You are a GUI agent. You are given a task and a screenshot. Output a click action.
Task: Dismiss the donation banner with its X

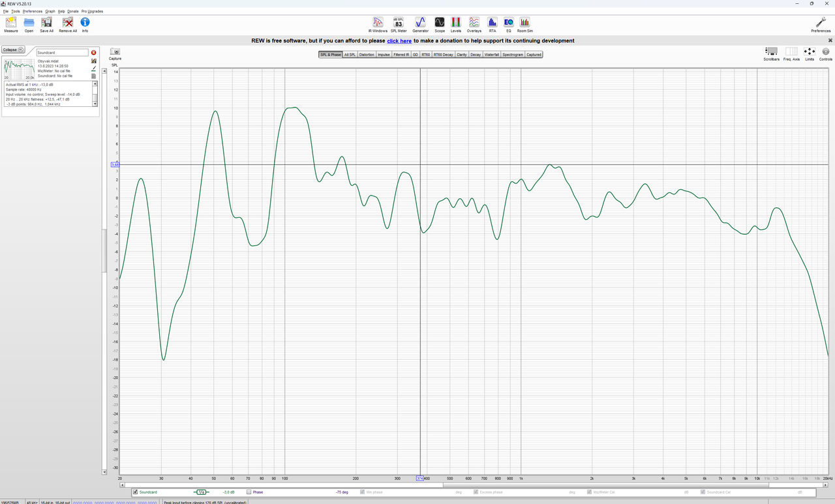[x=830, y=40]
